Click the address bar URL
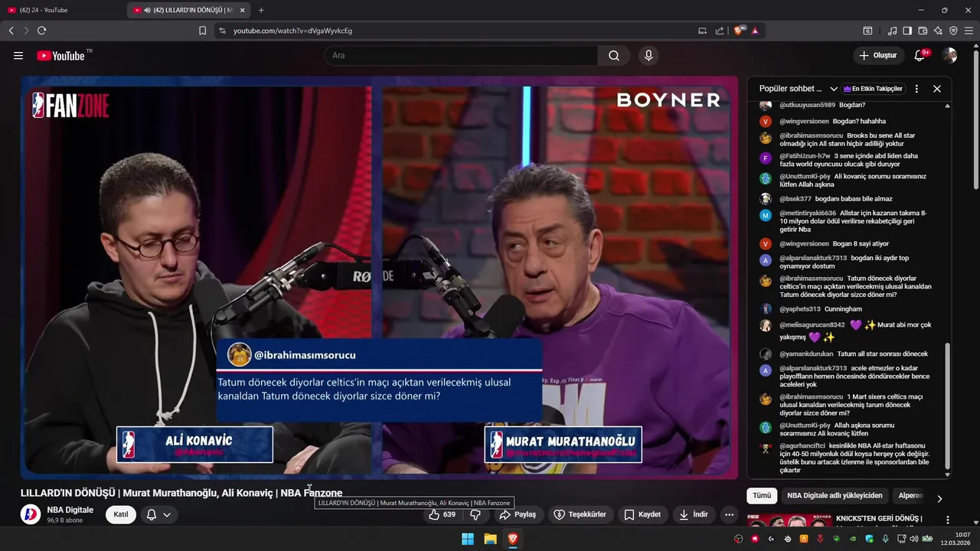 (x=292, y=31)
